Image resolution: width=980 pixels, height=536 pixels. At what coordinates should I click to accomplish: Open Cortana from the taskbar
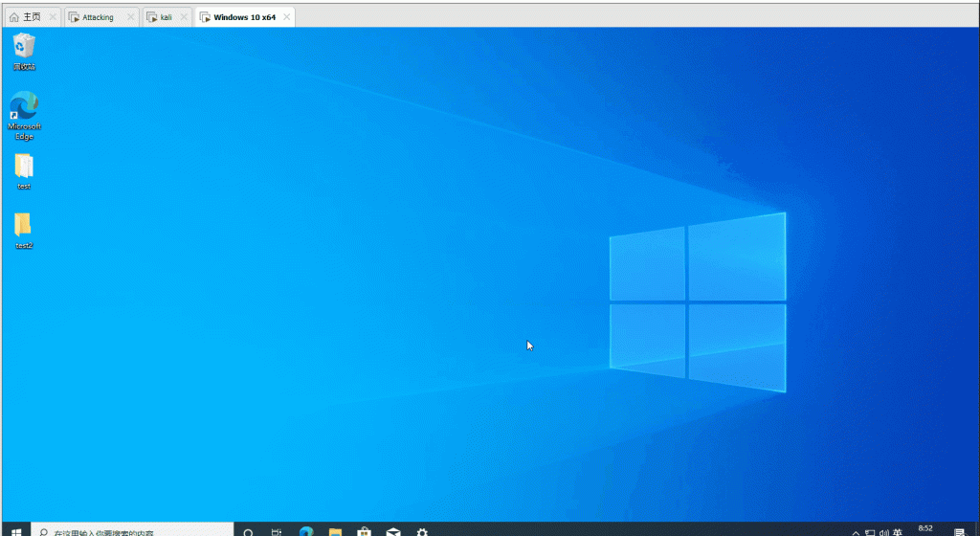[248, 531]
